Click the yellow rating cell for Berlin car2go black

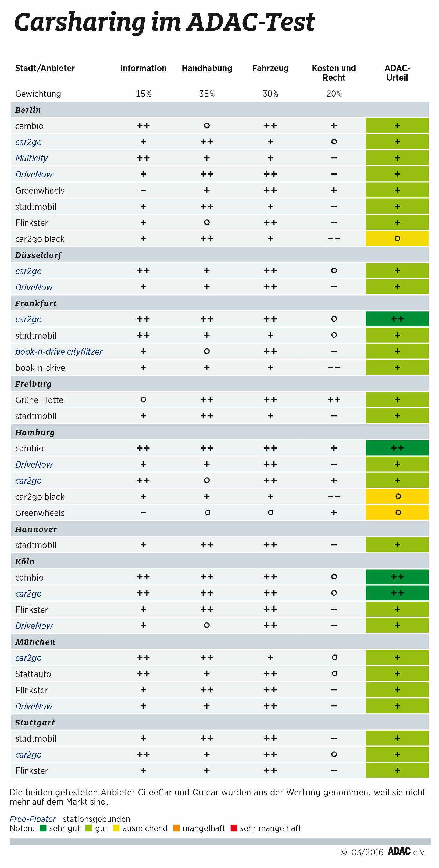pyautogui.click(x=397, y=238)
